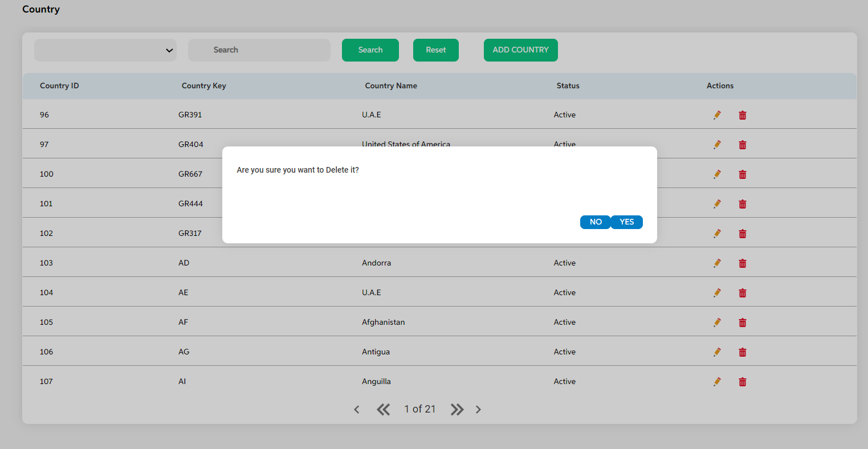Click the Active status for Afghanistan

click(x=565, y=323)
